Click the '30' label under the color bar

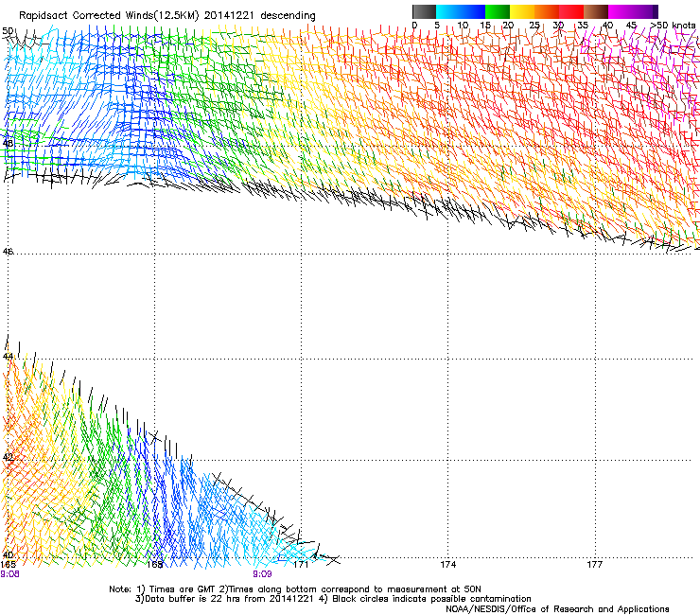point(558,25)
